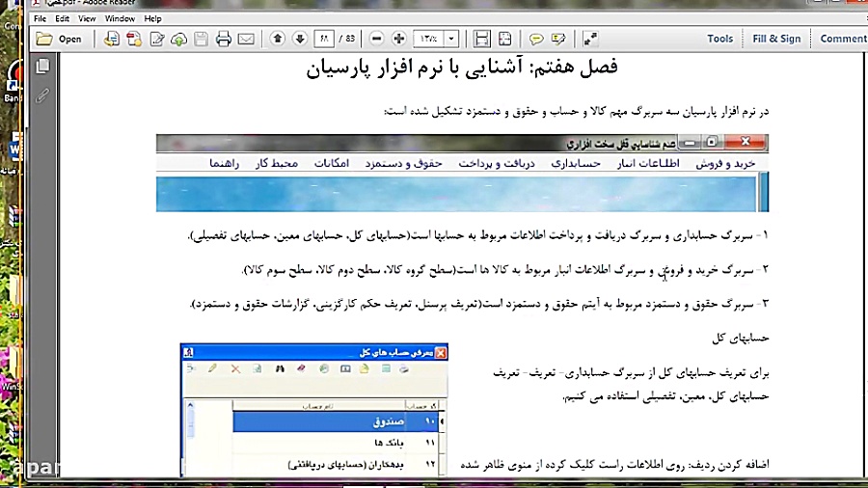The height and width of the screenshot is (488, 868).
Task: Click the page number input field
Action: tap(324, 39)
